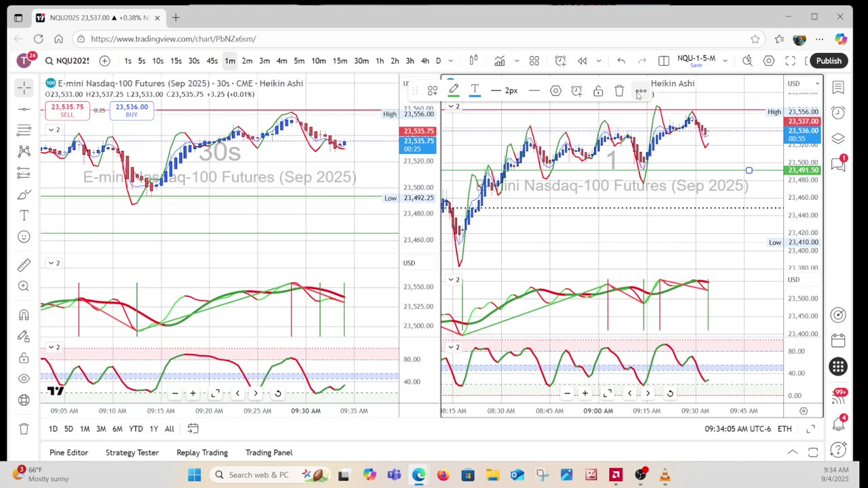Select the 1m timeframe
Viewport: 868px width, 488px height.
click(230, 61)
